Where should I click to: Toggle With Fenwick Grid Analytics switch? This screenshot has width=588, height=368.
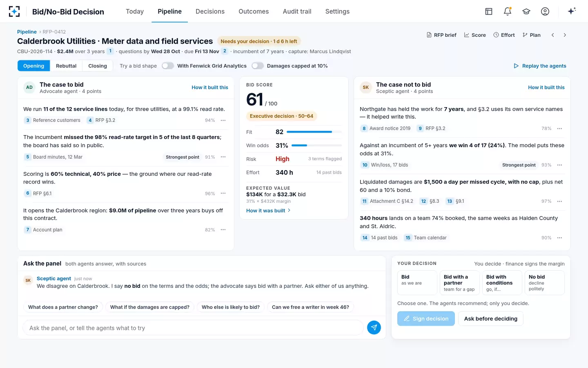[168, 66]
